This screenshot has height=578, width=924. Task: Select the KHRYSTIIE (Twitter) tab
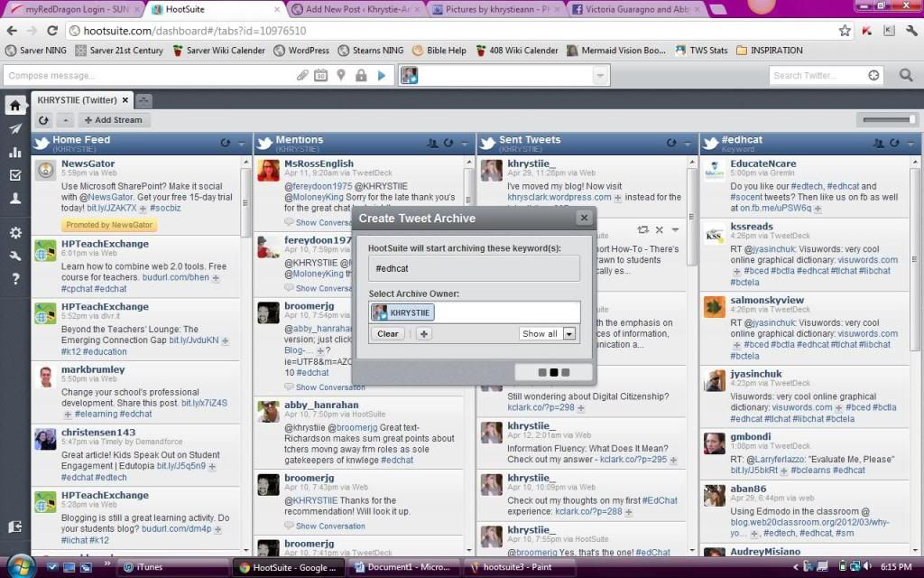[78, 100]
